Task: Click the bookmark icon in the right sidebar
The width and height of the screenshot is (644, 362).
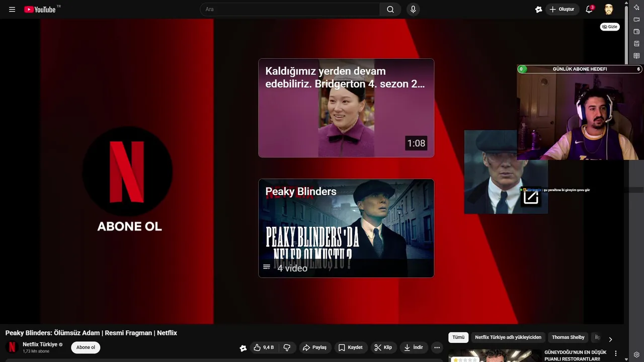Action: pyautogui.click(x=636, y=44)
